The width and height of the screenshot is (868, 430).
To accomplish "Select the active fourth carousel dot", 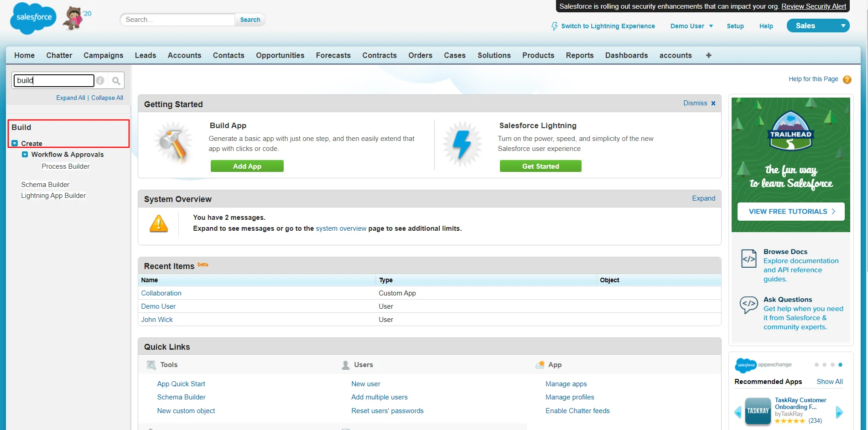I will (x=840, y=365).
